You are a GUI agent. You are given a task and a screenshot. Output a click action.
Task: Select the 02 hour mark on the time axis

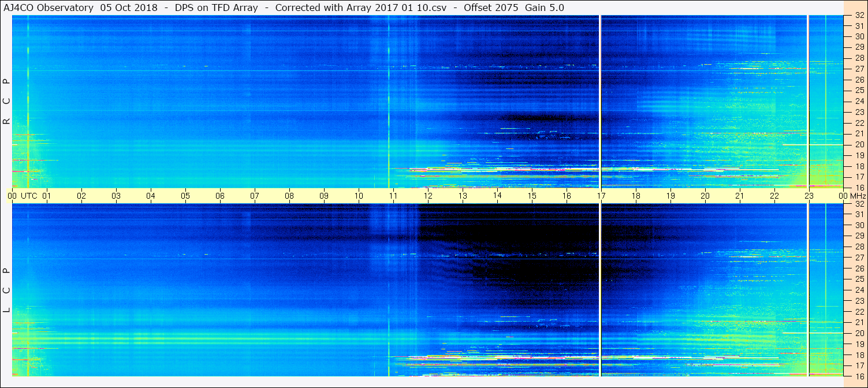pos(81,196)
